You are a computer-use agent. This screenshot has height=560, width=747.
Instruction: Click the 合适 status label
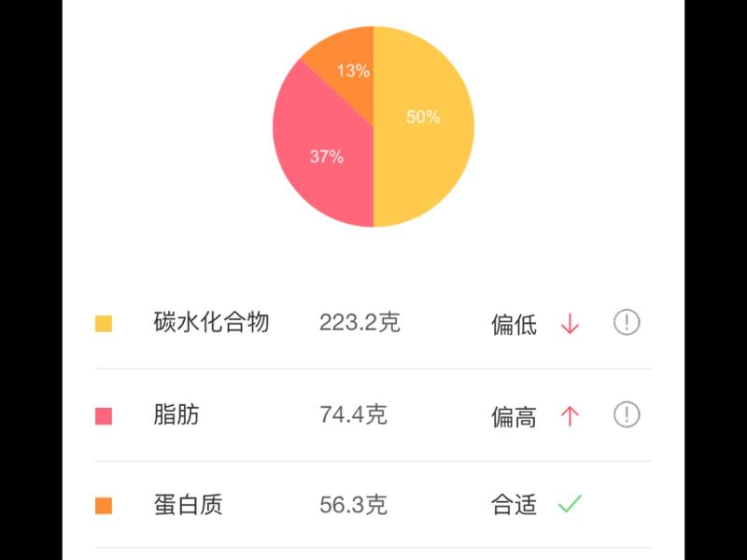(514, 503)
